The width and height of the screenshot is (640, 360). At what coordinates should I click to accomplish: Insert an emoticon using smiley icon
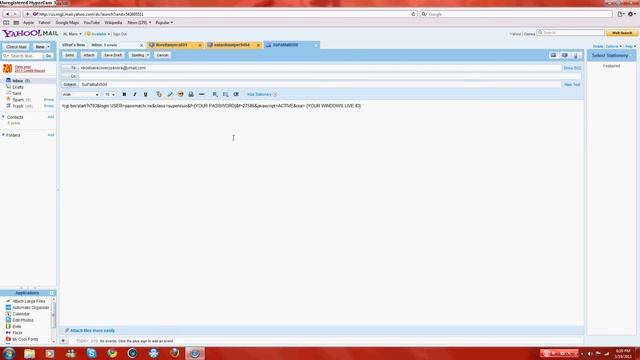(x=180, y=94)
